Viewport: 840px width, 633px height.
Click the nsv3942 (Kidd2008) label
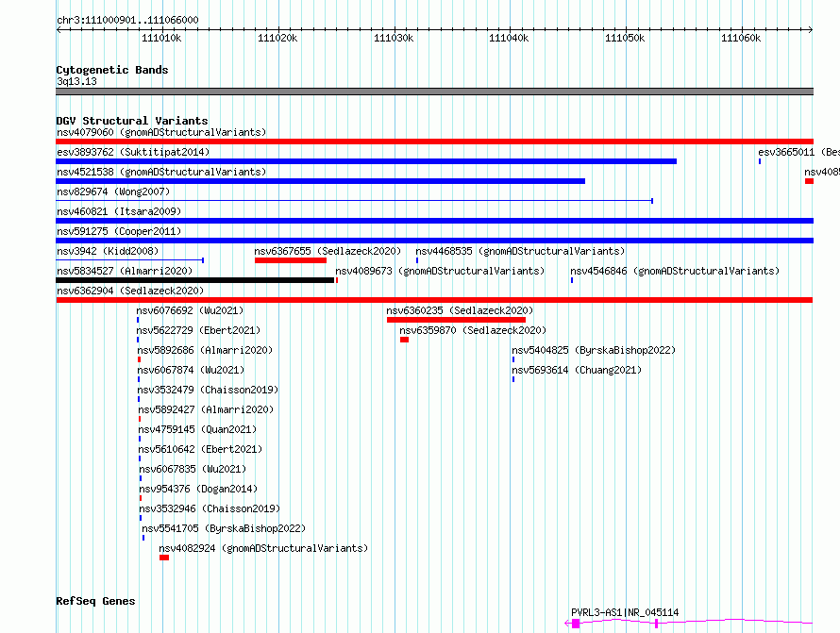point(108,251)
